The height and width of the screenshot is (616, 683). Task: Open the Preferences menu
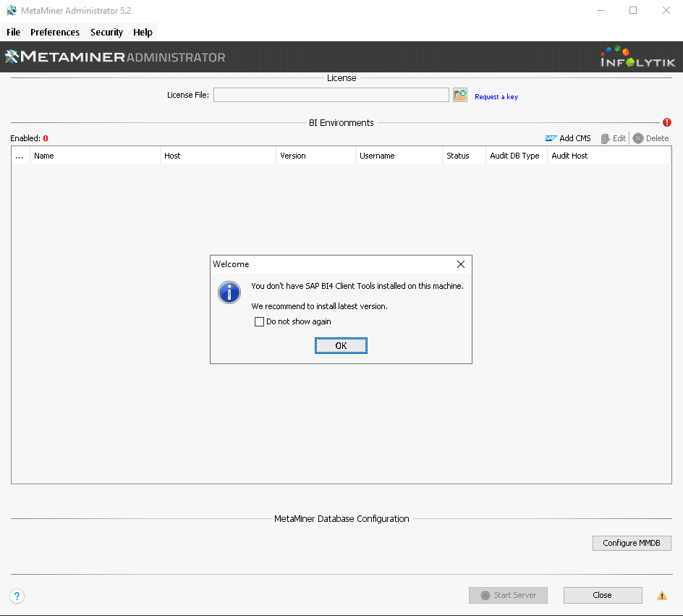(55, 33)
